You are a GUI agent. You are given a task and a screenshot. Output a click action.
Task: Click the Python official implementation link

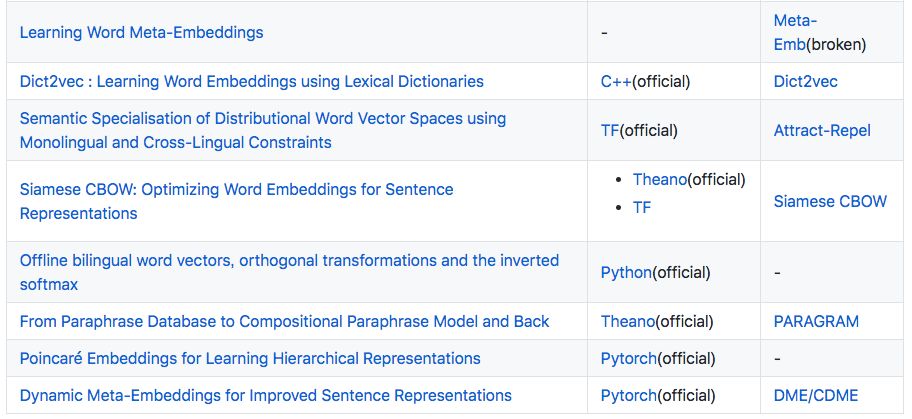(626, 272)
